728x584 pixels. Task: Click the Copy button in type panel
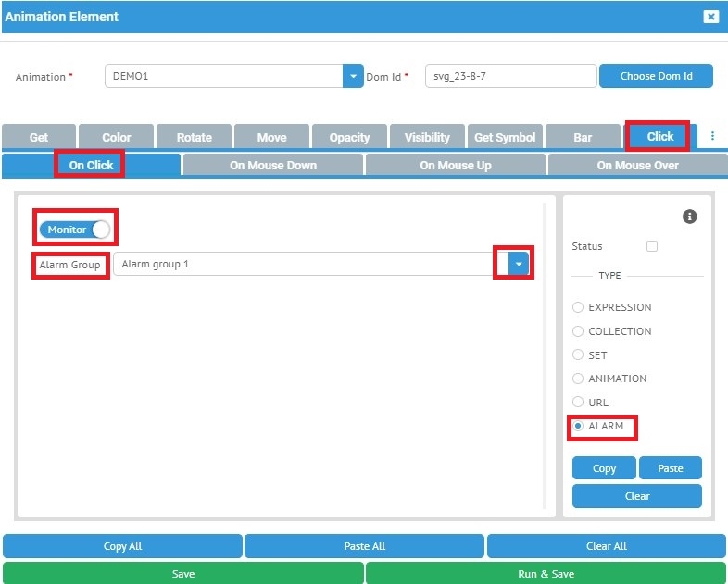(604, 468)
